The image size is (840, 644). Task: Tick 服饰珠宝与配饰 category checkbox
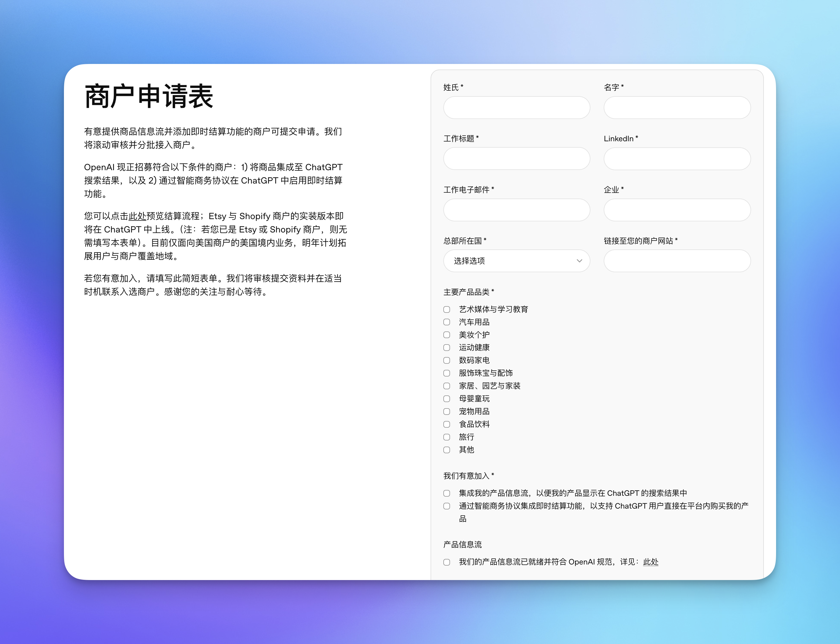pos(446,373)
